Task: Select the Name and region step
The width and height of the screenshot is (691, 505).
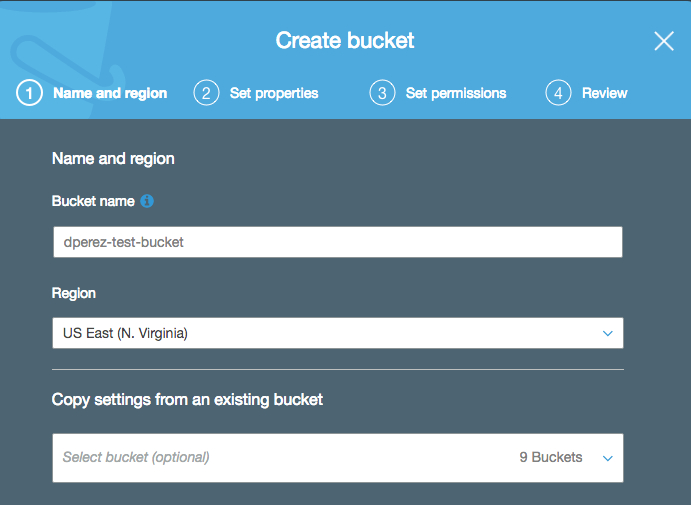Action: click(x=110, y=93)
